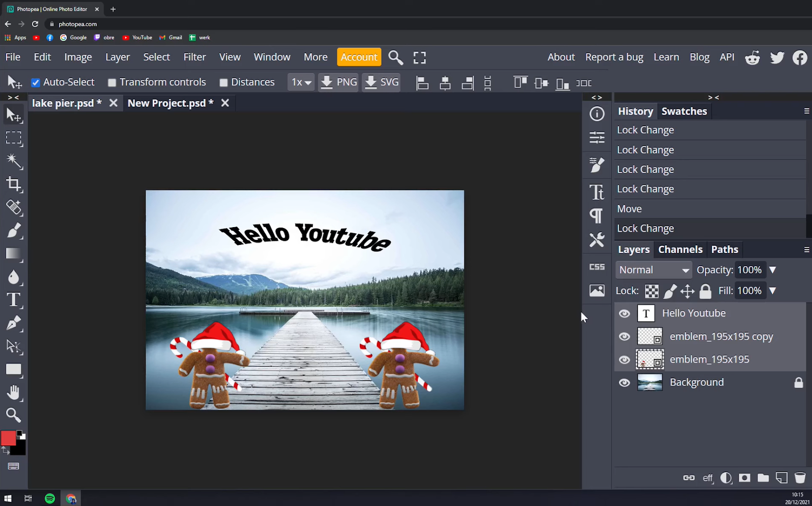The height and width of the screenshot is (506, 812).
Task: Export the image as PNG
Action: [x=338, y=82]
